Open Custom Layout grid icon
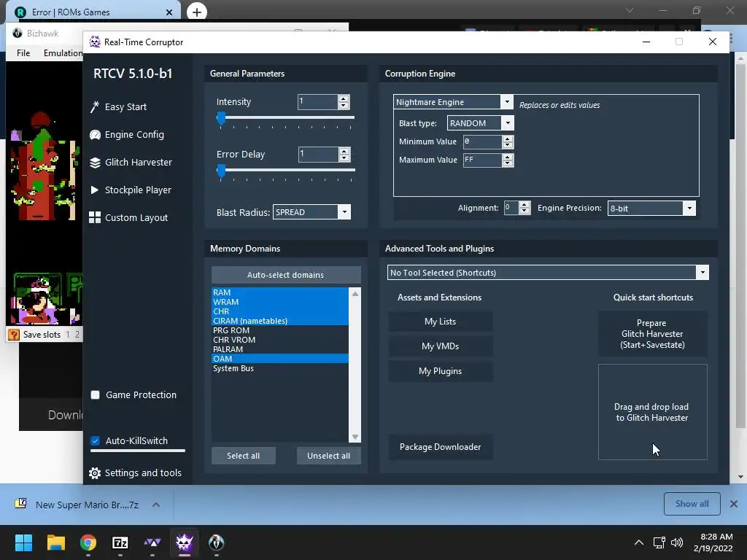The height and width of the screenshot is (560, 747). pos(95,217)
